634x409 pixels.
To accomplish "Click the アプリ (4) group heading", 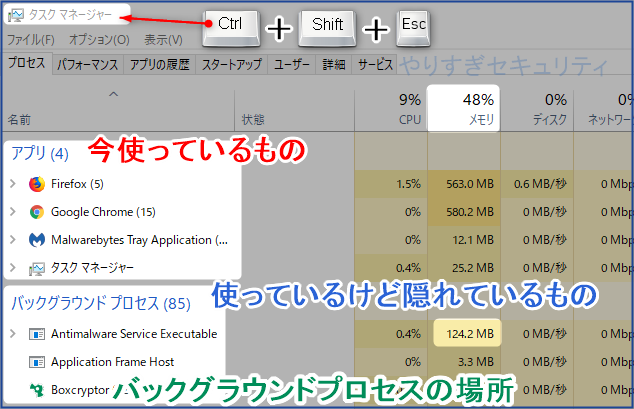I will [40, 154].
